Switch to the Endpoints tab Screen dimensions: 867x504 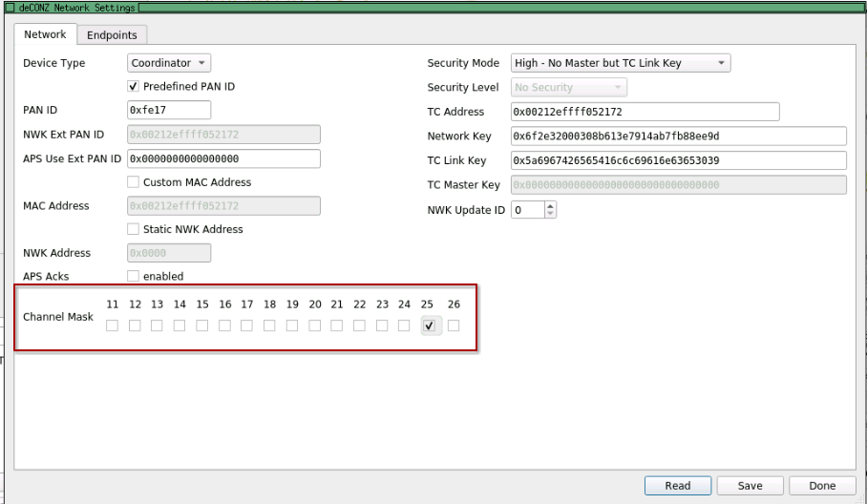[x=113, y=35]
